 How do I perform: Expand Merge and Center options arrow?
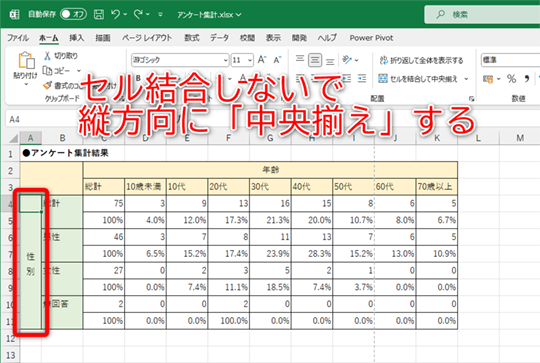pos(466,79)
